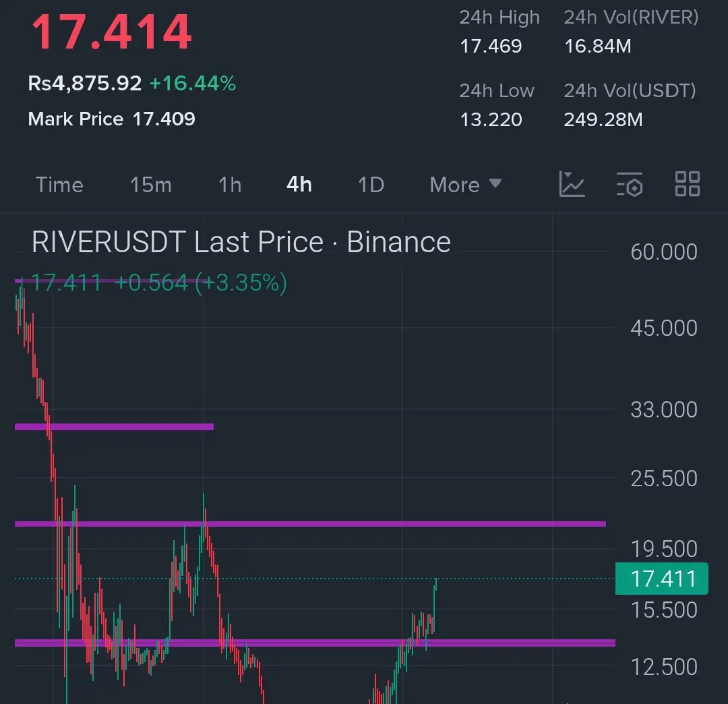
Task: Click the 24h Low value 13.220
Action: 491,120
